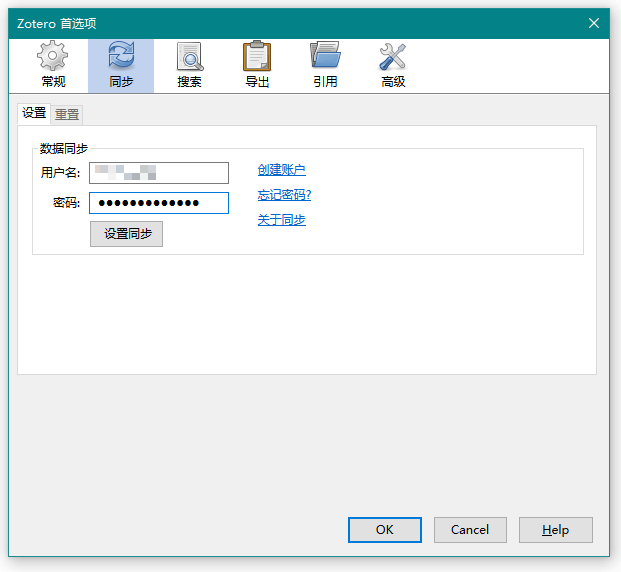This screenshot has height=572, width=621.
Task: Click the 设置同步 button
Action: tap(126, 234)
